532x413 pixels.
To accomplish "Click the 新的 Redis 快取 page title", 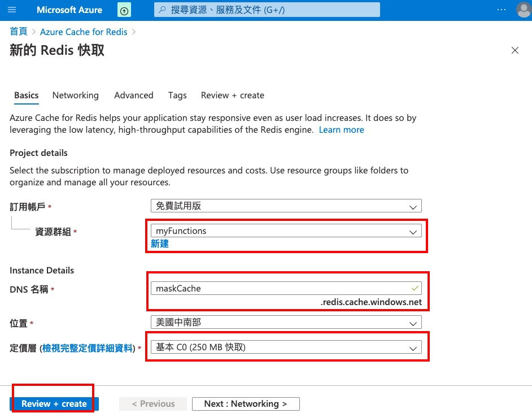I will point(57,50).
